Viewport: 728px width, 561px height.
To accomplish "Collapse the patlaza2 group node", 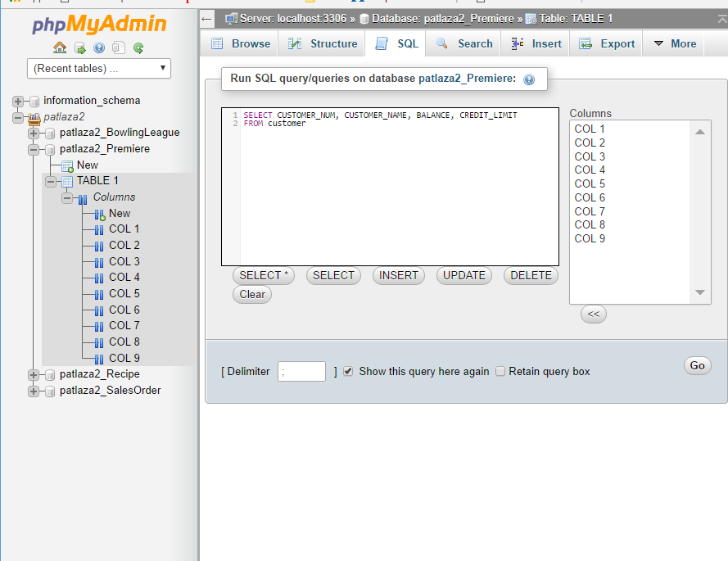I will point(18,117).
